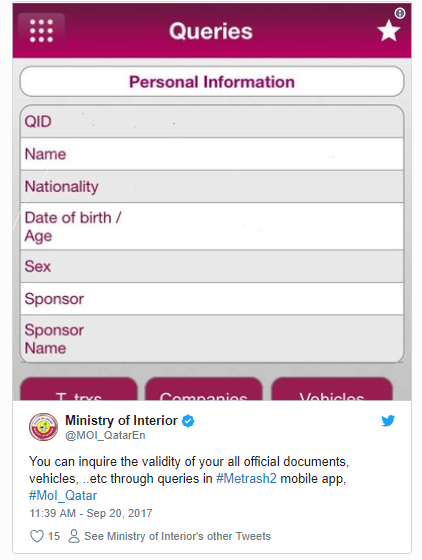Select the Sponsor Name row

click(212, 339)
